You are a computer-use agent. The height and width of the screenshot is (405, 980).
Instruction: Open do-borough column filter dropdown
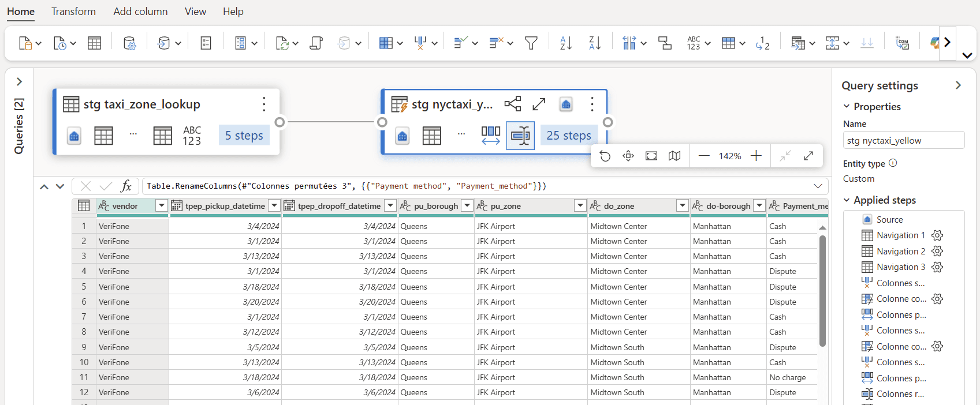[759, 206]
